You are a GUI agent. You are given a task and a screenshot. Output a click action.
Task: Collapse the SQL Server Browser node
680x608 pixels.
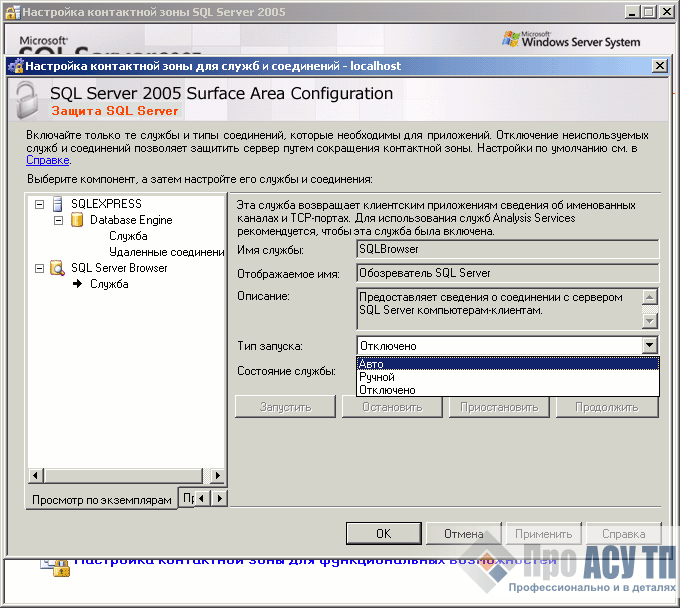click(x=39, y=268)
